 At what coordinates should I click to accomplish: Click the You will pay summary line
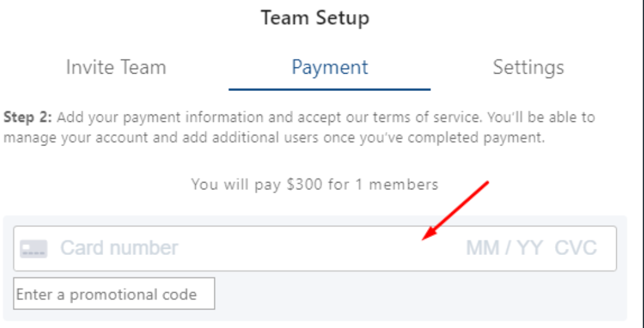[315, 184]
